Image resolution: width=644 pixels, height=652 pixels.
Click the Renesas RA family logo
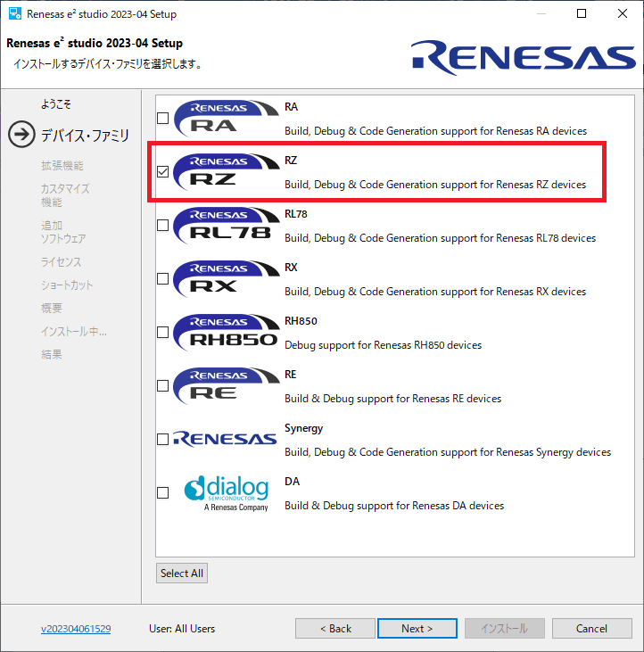coord(227,119)
